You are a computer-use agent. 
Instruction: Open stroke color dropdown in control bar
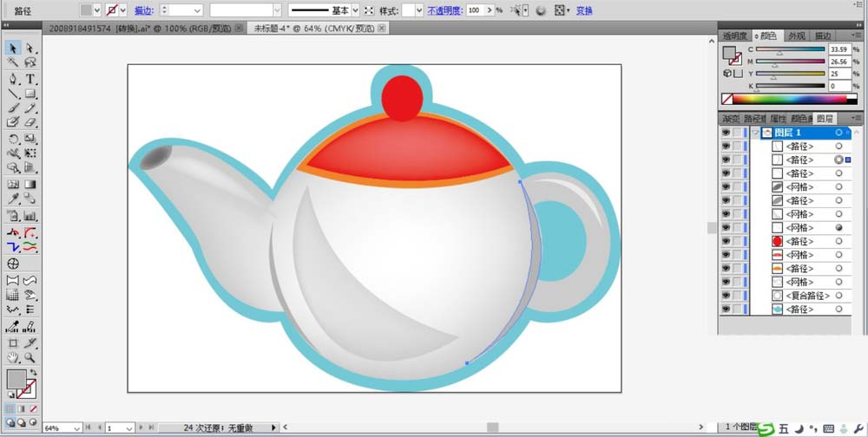click(x=123, y=10)
